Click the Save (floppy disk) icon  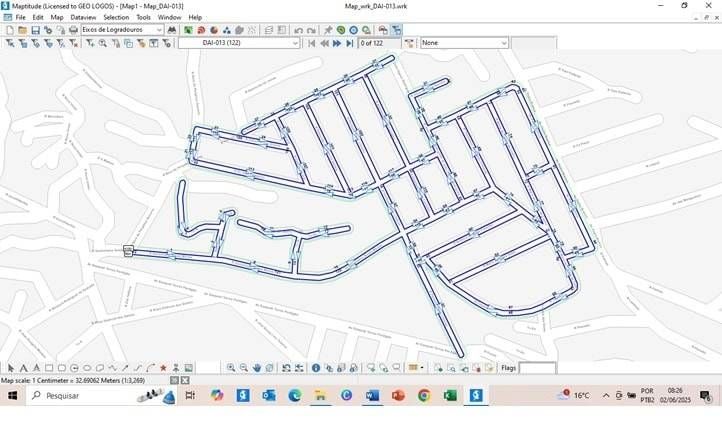[35, 30]
